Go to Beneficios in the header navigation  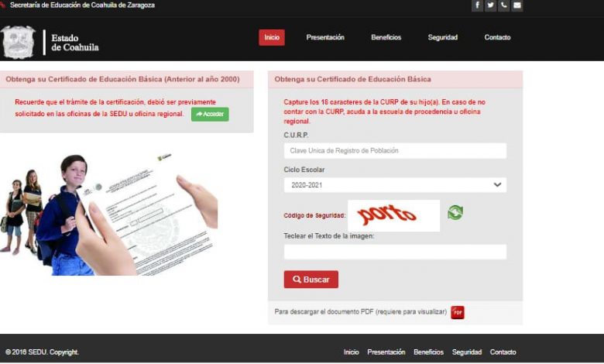(386, 37)
